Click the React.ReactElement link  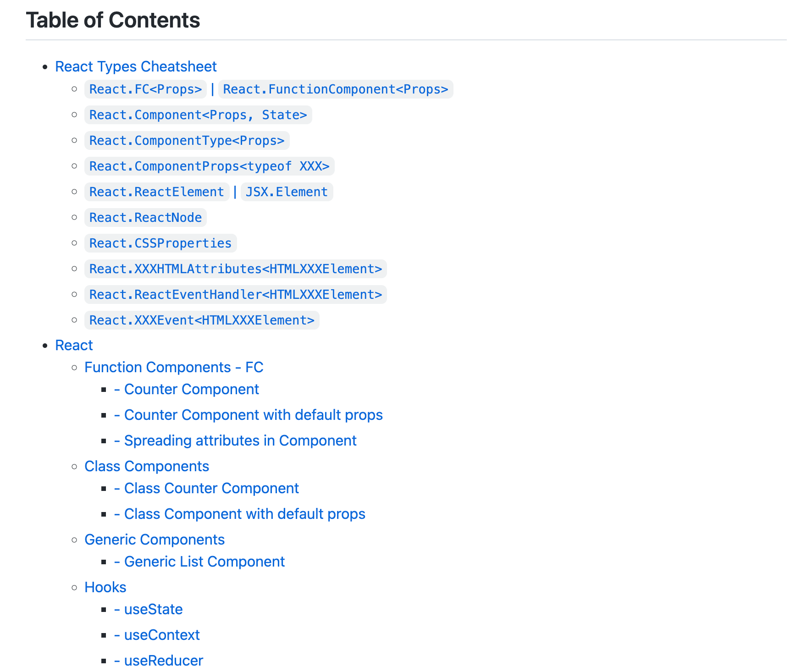coord(156,192)
